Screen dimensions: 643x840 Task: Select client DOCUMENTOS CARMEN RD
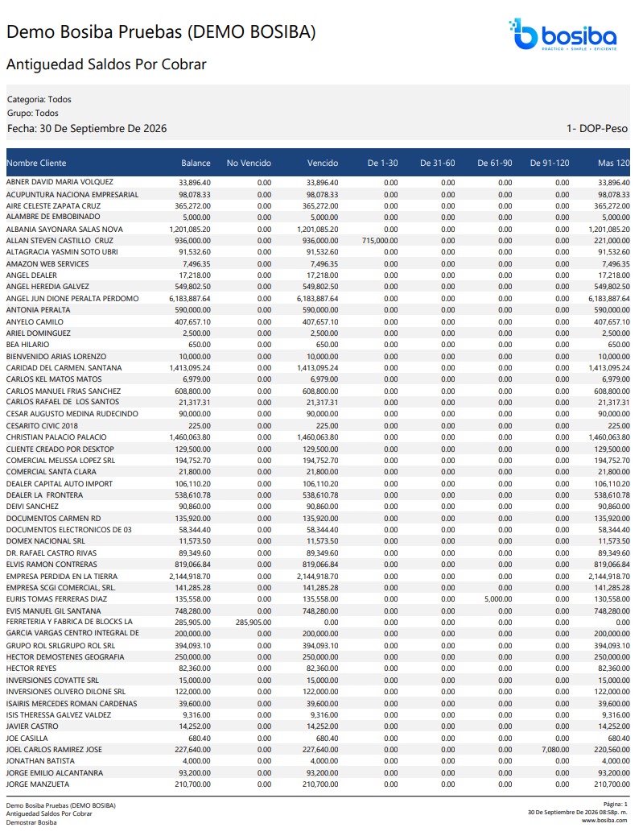[x=54, y=519]
